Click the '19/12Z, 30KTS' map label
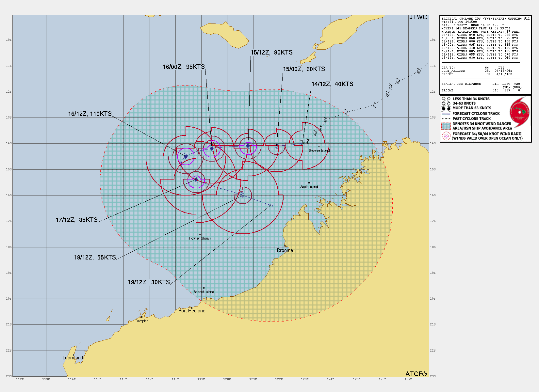This screenshot has height=392, width=539. point(149,282)
